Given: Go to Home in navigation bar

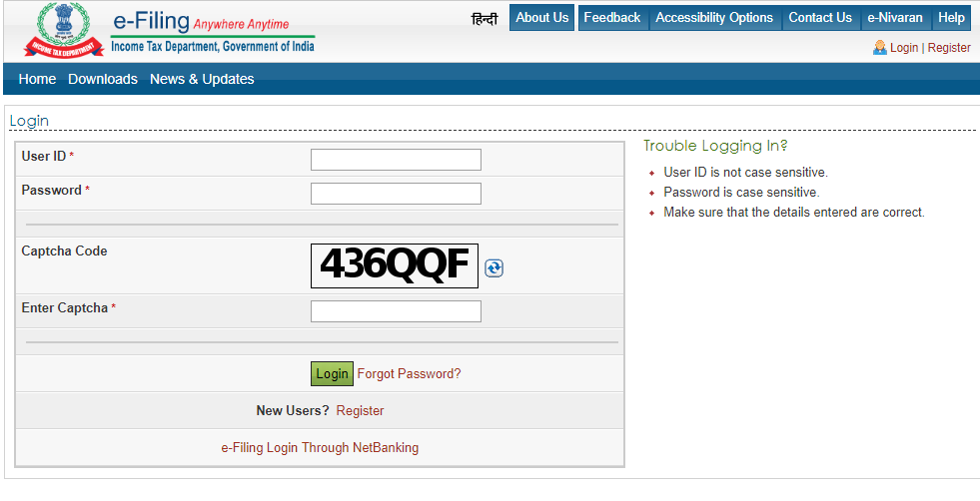Looking at the screenshot, I should click(x=38, y=79).
